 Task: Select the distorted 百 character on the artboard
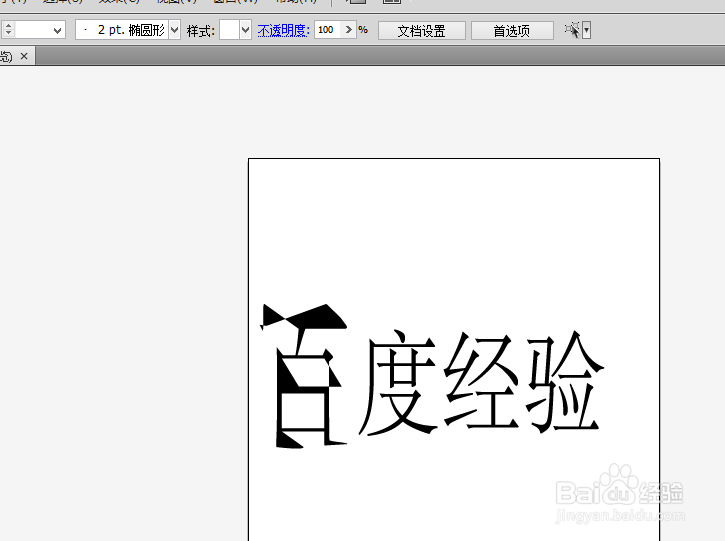(303, 376)
